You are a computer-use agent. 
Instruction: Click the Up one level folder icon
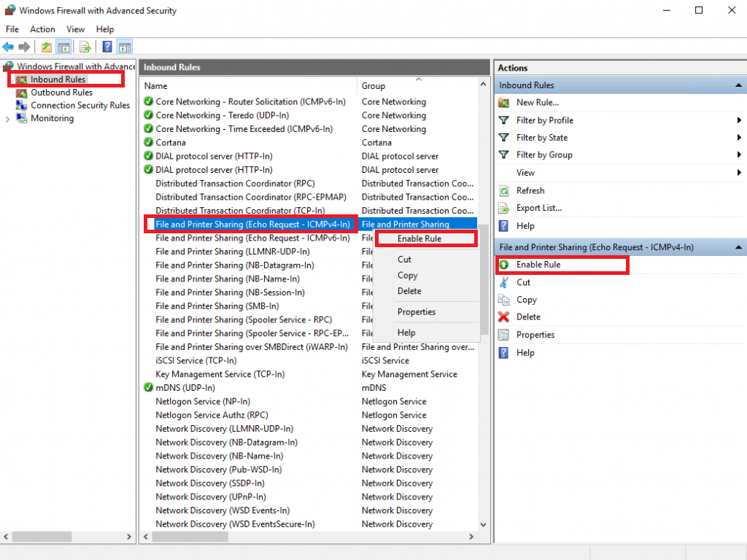click(x=46, y=47)
